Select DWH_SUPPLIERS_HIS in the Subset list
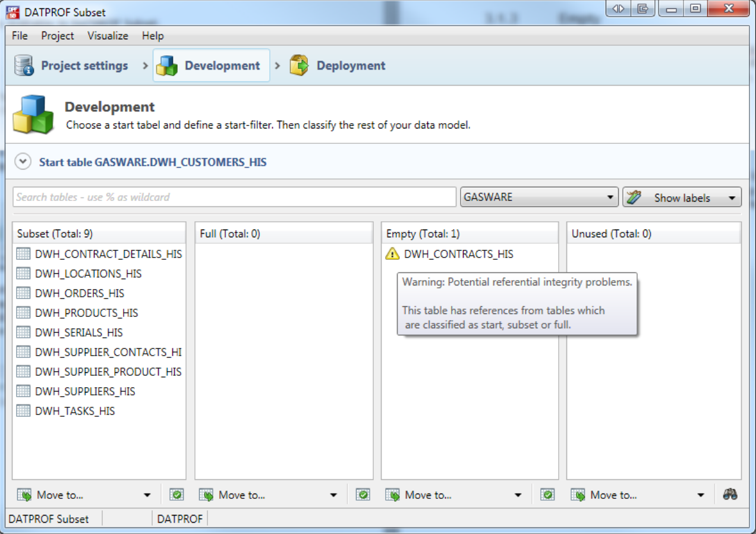756x534 pixels. click(x=85, y=391)
